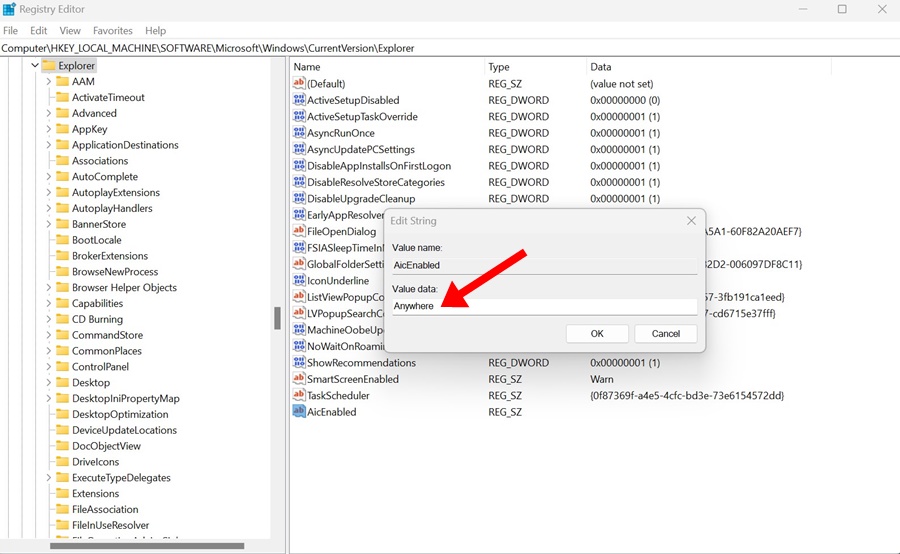Maximize the Registry Editor window
900x554 pixels.
[842, 9]
